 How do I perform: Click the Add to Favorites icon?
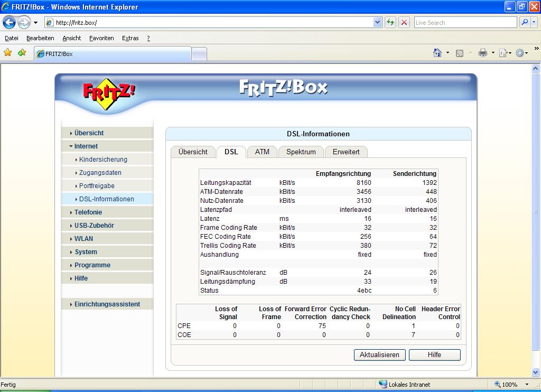[x=22, y=53]
